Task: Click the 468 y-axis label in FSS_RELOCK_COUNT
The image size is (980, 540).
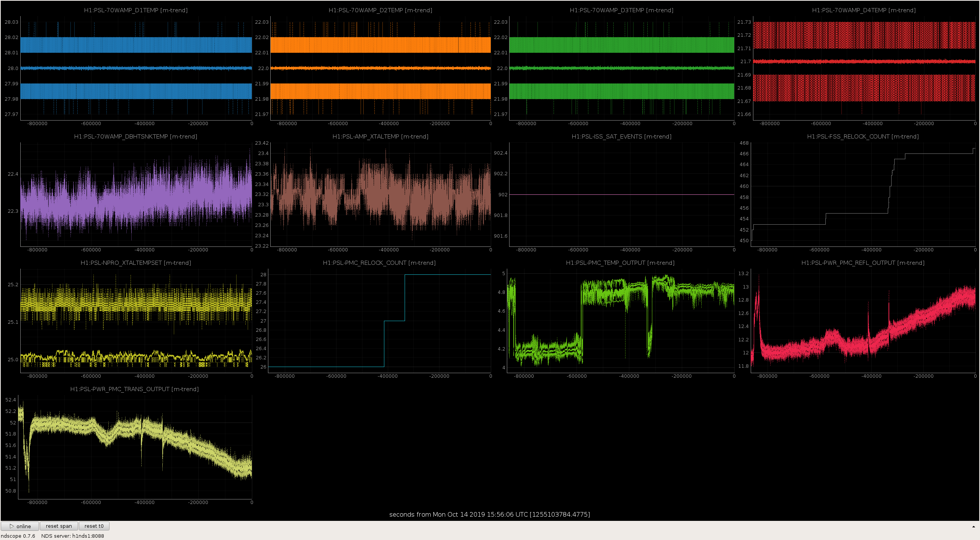Action: pyautogui.click(x=744, y=143)
